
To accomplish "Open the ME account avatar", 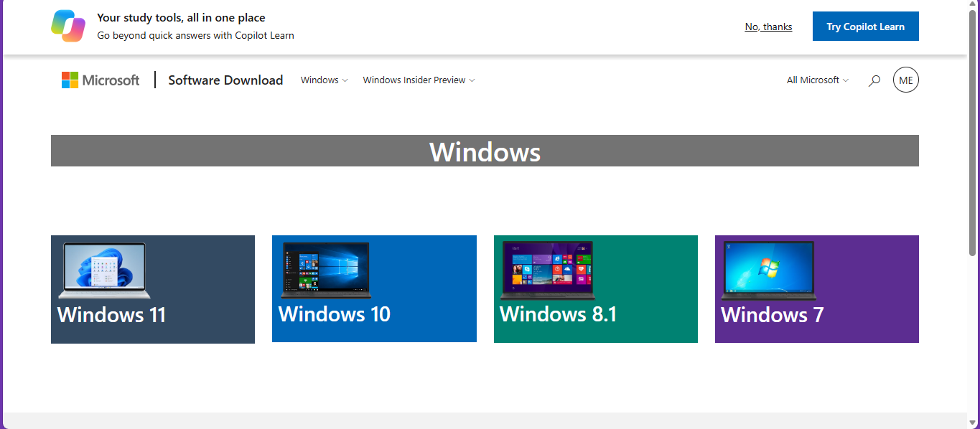I will click(906, 80).
